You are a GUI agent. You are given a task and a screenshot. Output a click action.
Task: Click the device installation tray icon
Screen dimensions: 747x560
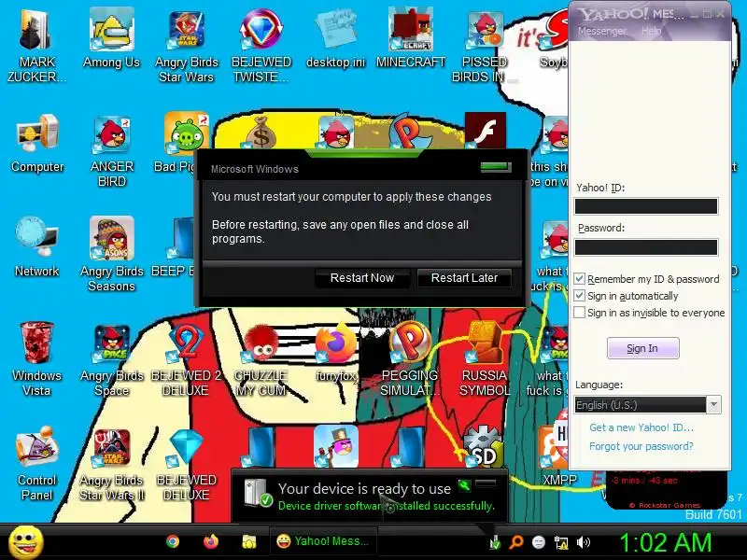(495, 542)
